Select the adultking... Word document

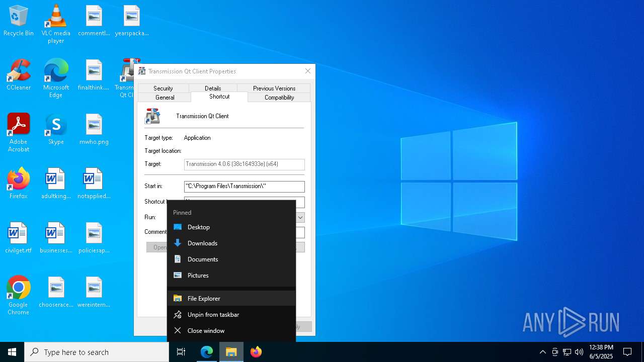[x=56, y=184]
